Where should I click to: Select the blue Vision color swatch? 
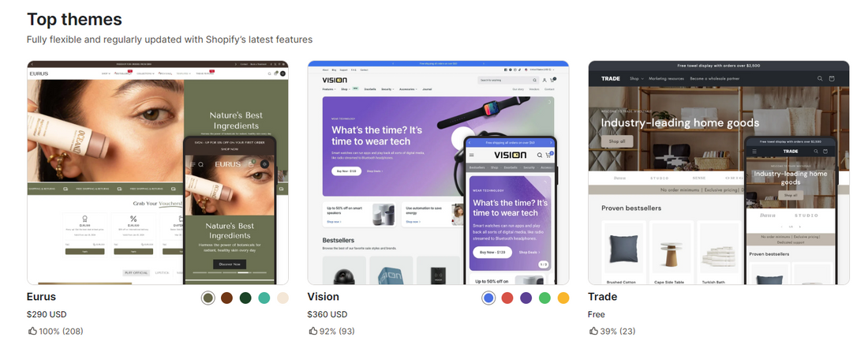488,298
